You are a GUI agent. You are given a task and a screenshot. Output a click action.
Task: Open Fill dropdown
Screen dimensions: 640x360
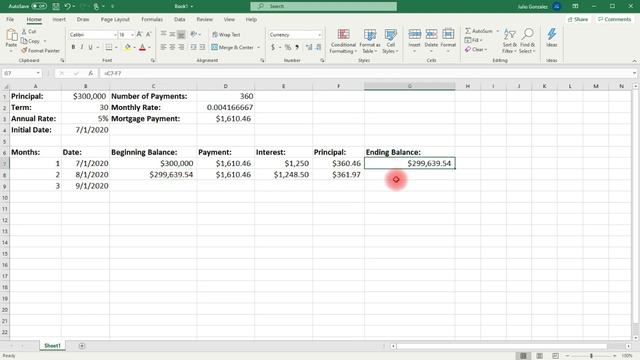point(474,40)
